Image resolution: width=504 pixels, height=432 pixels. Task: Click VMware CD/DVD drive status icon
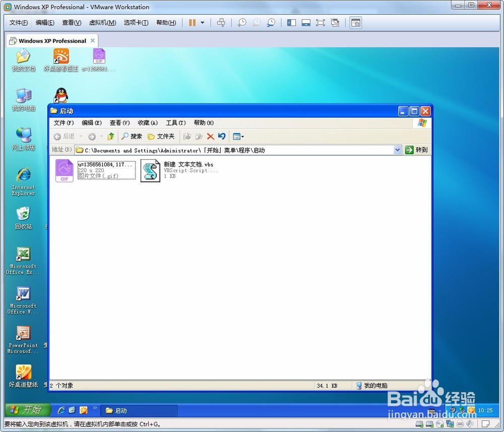point(439,424)
